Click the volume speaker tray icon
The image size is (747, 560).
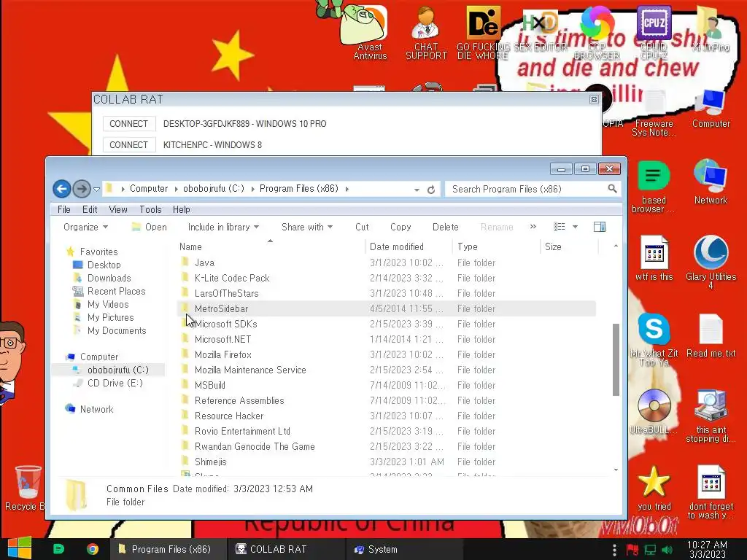[x=667, y=550]
